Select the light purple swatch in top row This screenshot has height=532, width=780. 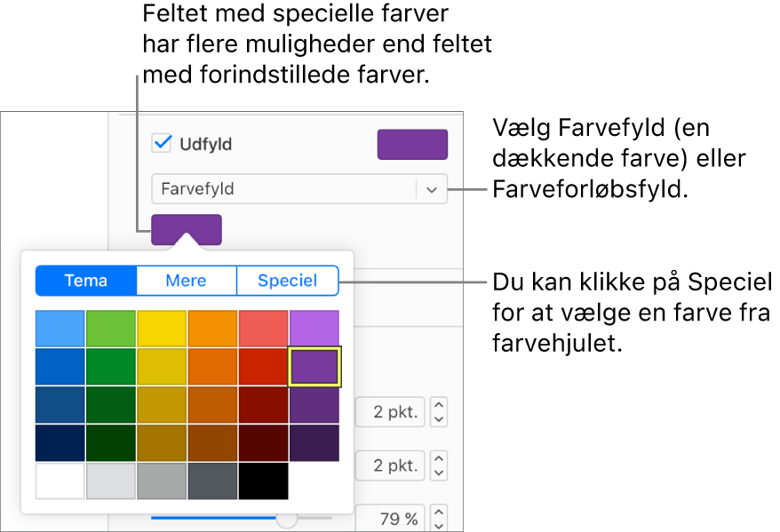point(314,329)
